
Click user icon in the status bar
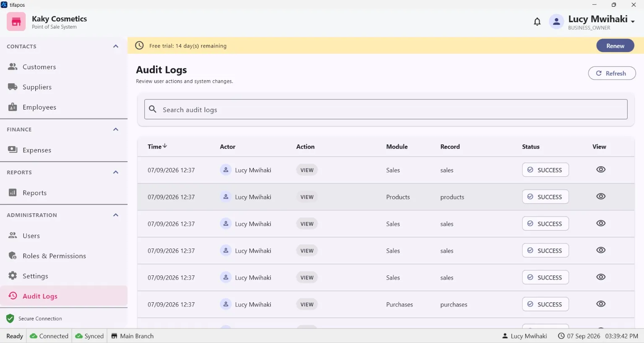(x=505, y=336)
